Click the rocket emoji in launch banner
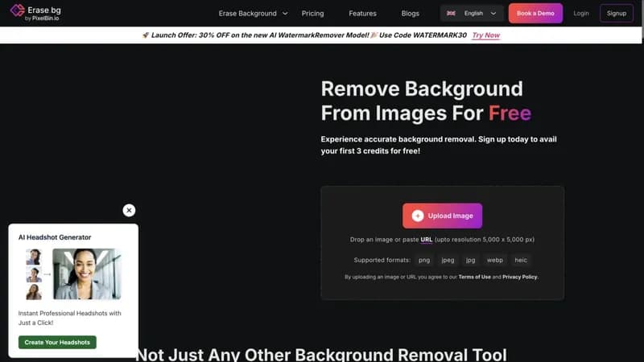This screenshot has height=362, width=644. tap(146, 35)
